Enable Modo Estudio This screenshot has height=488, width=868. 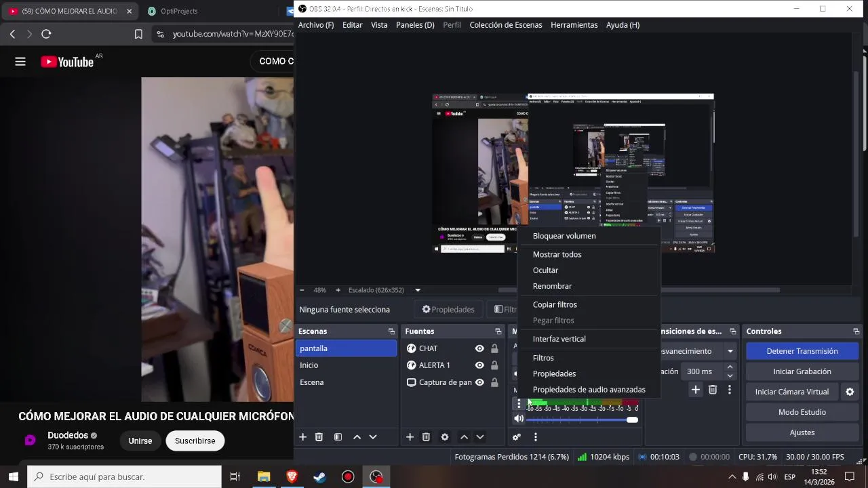point(802,412)
